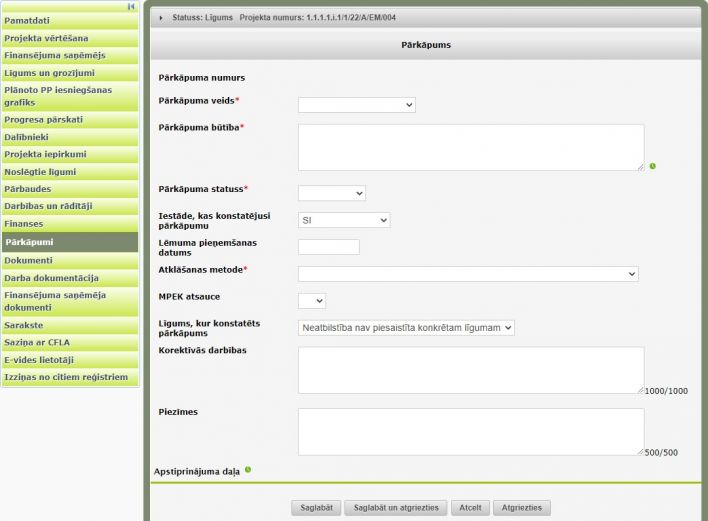The image size is (708, 521).
Task: Click the Lēmuma pieņemšanas datums field
Action: 328,247
